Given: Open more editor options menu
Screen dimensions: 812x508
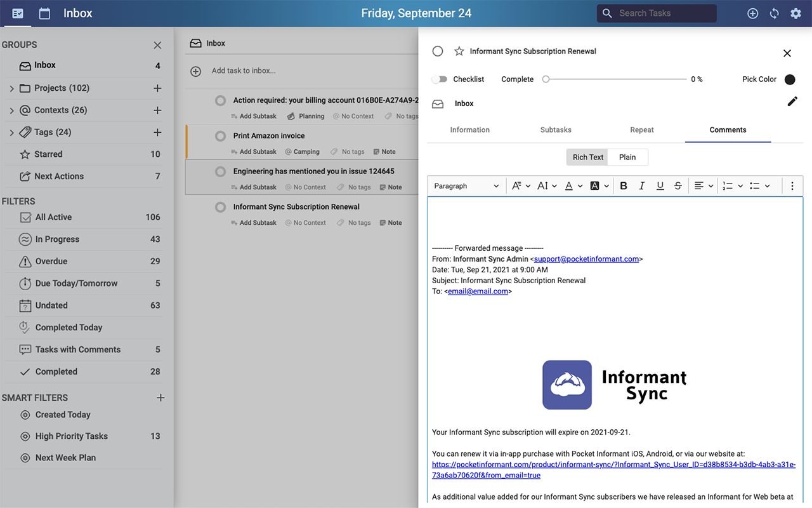Looking at the screenshot, I should (x=792, y=186).
